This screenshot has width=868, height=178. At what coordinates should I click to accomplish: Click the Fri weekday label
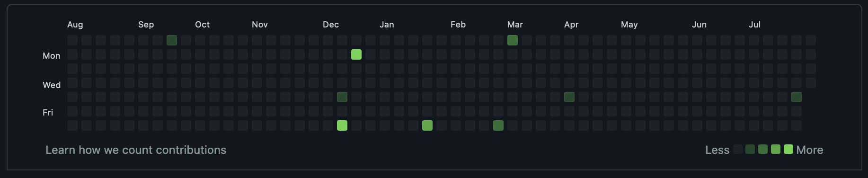click(48, 113)
